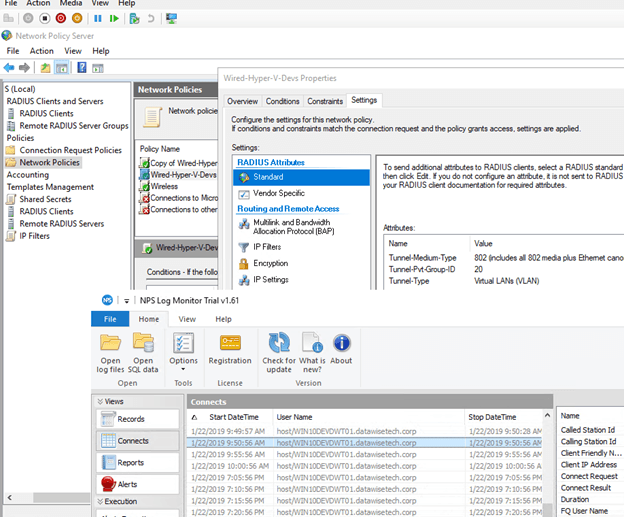624x517 pixels.
Task: Select IP Filters template node
Action: click(34, 236)
